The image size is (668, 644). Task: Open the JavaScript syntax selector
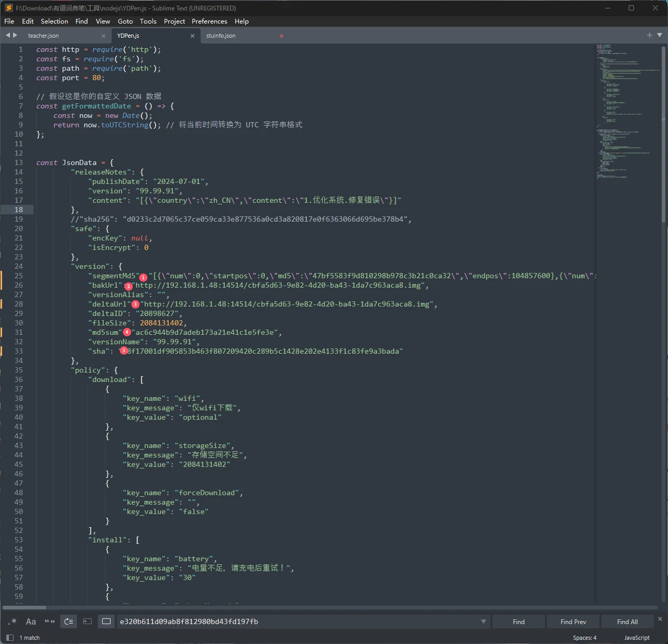(x=637, y=638)
